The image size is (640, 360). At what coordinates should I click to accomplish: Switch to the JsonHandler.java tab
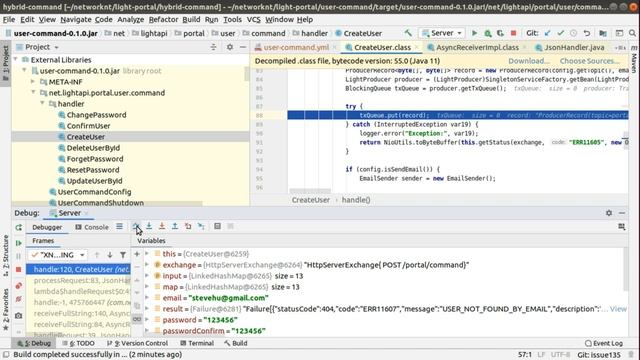pyautogui.click(x=574, y=47)
